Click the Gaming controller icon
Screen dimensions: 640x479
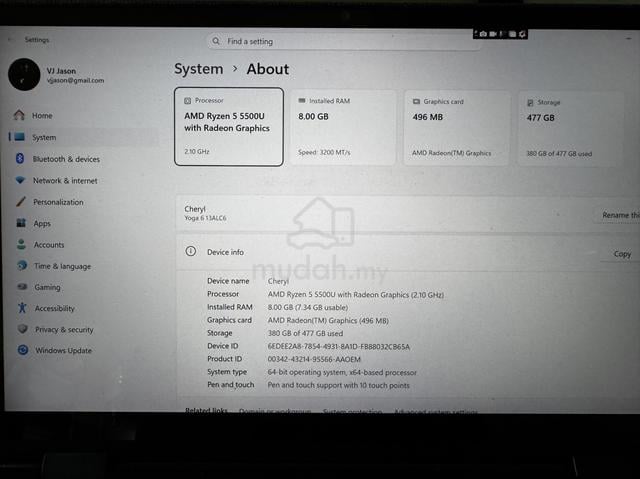(x=22, y=287)
